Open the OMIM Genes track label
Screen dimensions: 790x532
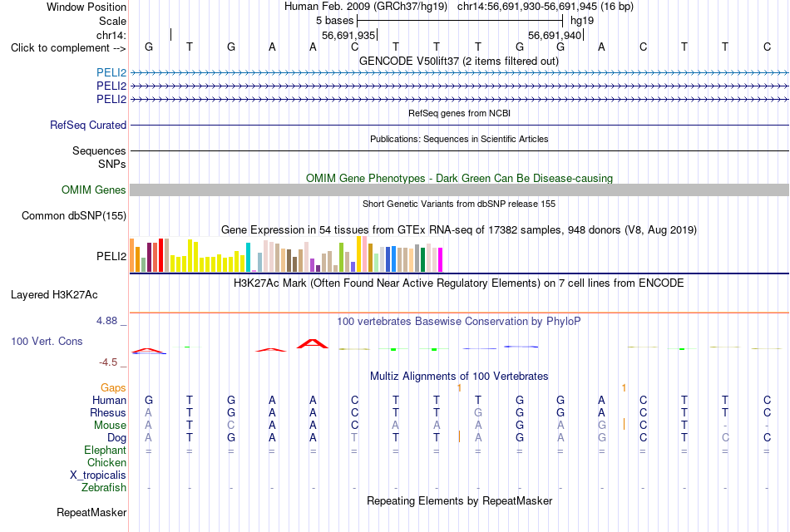94,190
